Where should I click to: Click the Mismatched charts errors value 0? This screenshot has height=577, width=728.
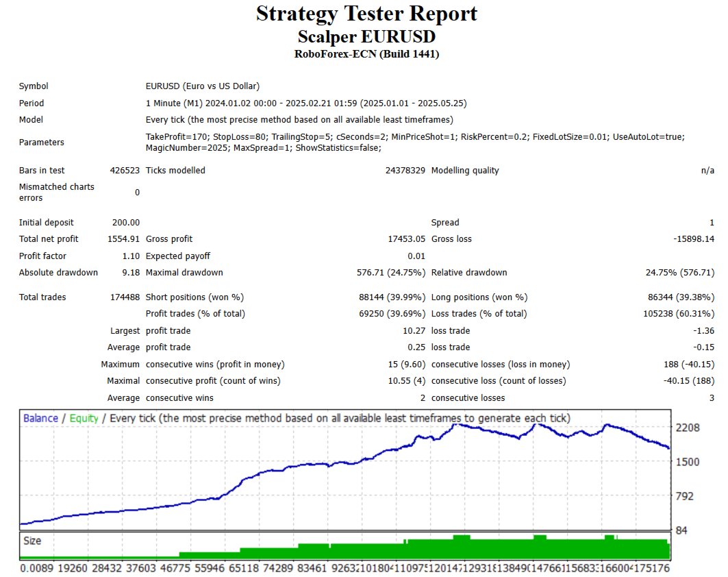pyautogui.click(x=137, y=193)
